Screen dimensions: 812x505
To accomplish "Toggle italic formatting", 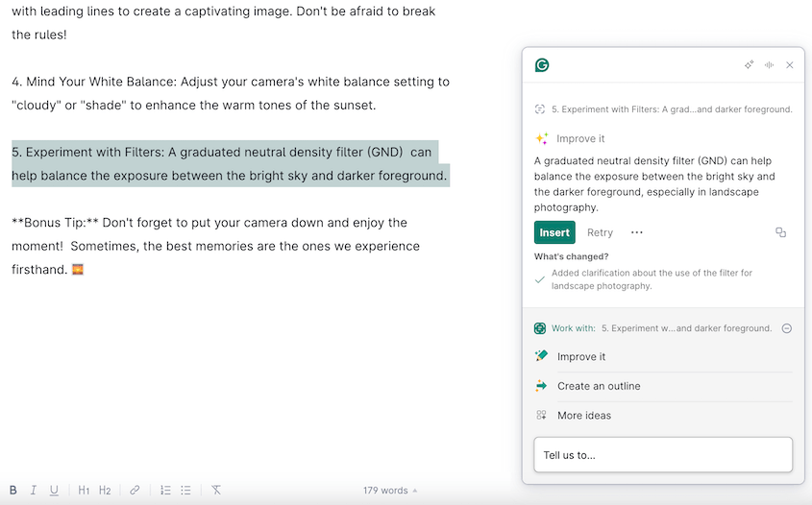I will [33, 490].
